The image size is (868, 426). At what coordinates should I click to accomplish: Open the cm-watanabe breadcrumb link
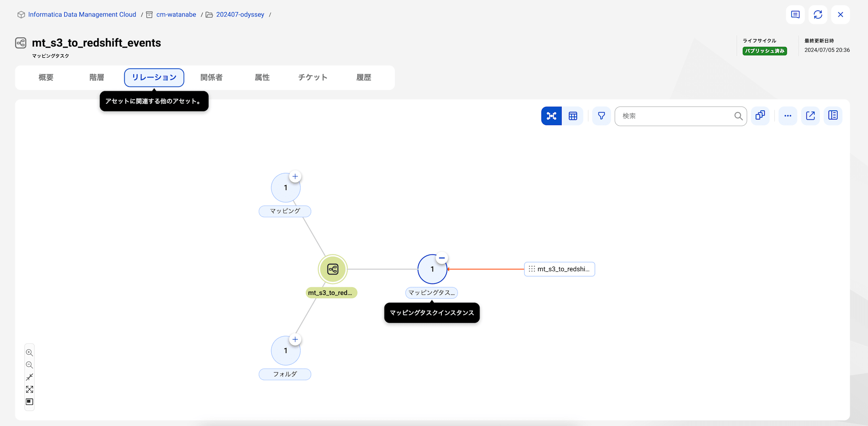coord(176,15)
